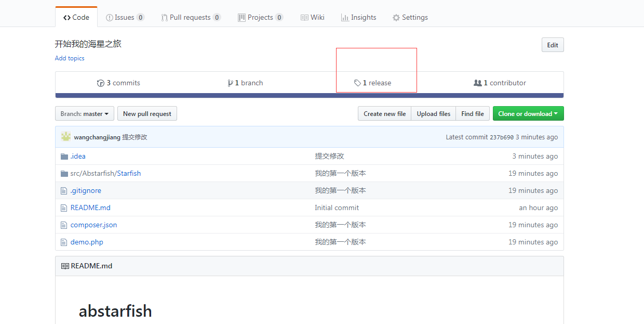Open the 1 branch list
Image resolution: width=644 pixels, height=324 pixels.
tap(245, 83)
